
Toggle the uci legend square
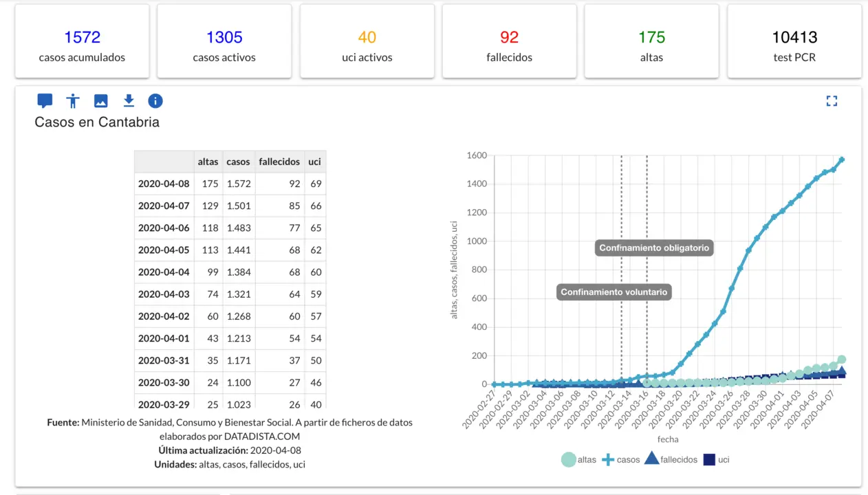click(709, 459)
